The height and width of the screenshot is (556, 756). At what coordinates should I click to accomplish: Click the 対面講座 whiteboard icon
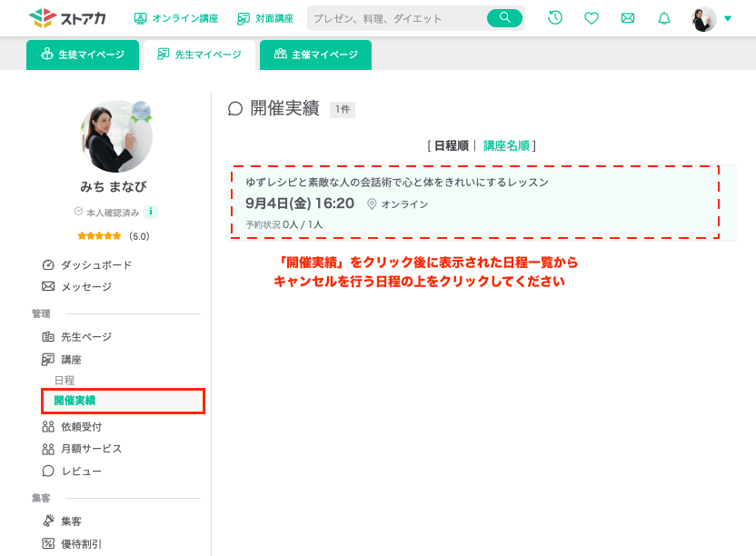tap(244, 18)
